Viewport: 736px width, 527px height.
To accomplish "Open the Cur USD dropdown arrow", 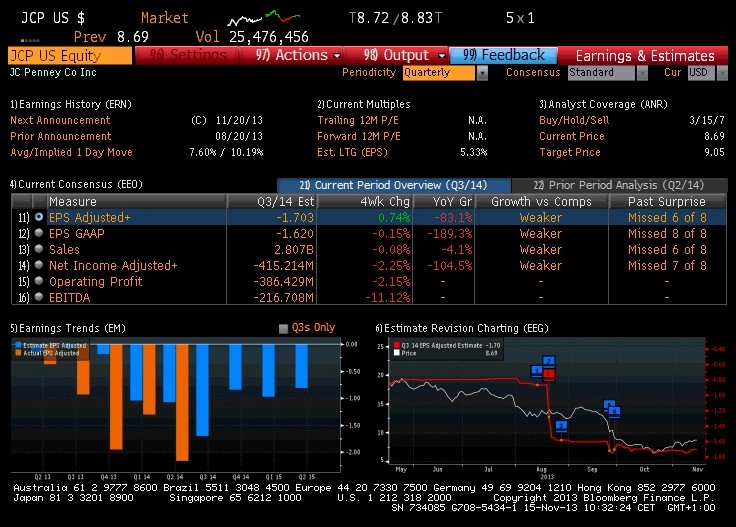I will point(722,73).
